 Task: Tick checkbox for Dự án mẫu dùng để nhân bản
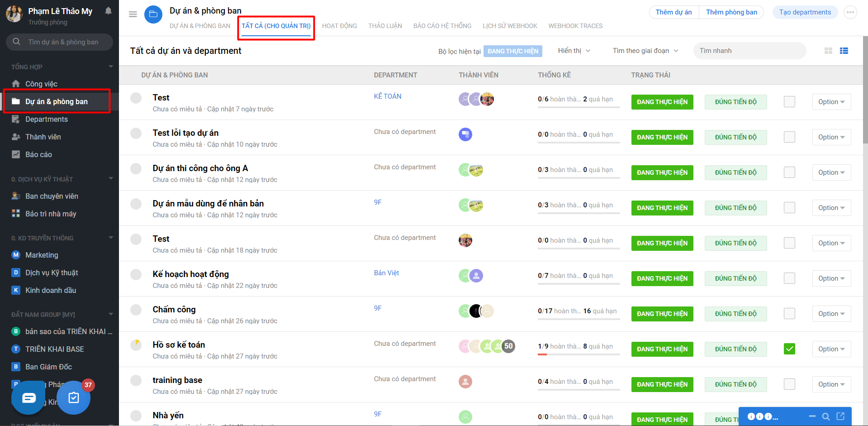coord(789,208)
